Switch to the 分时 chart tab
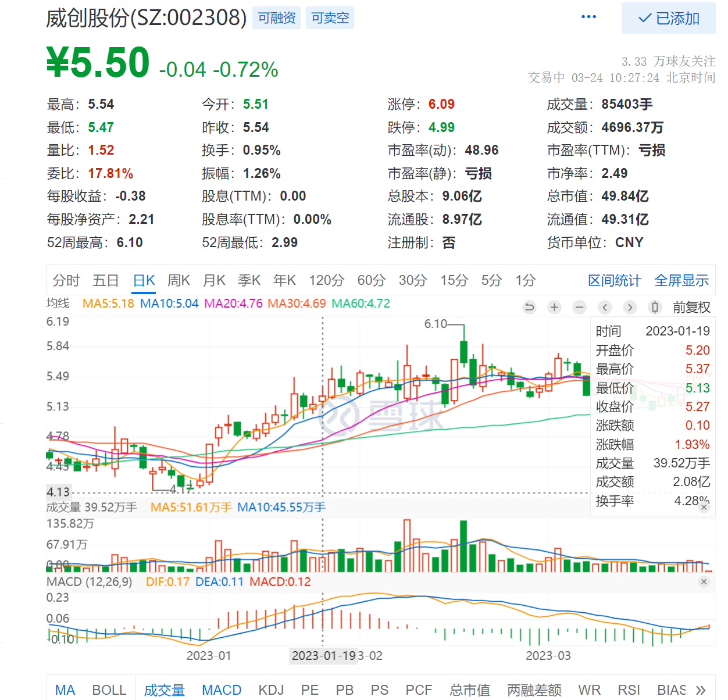This screenshot has height=700, width=728. coord(66,281)
